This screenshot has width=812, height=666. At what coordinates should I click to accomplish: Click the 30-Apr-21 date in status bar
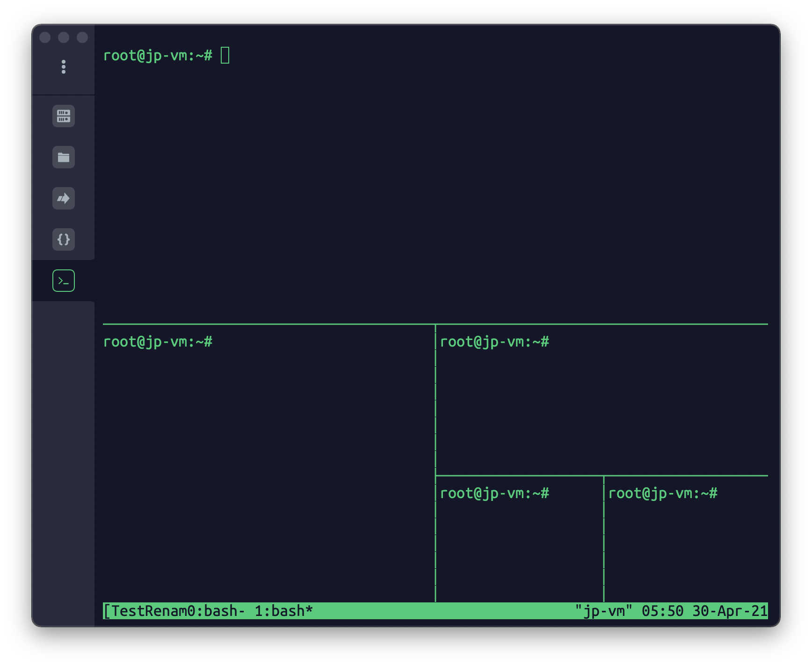[x=730, y=611]
